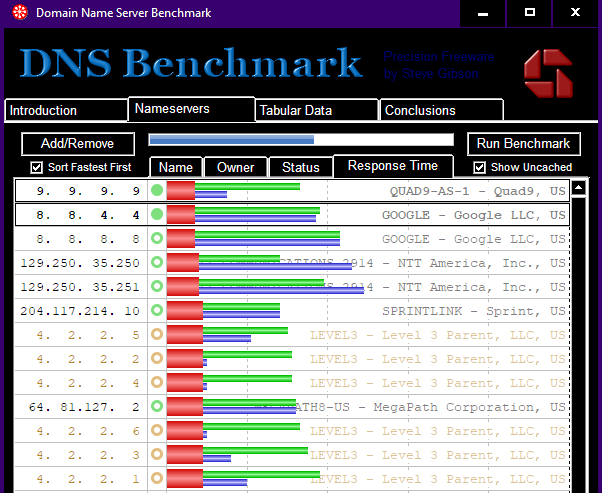Open the Introduction tab
This screenshot has width=602, height=493.
point(66,111)
